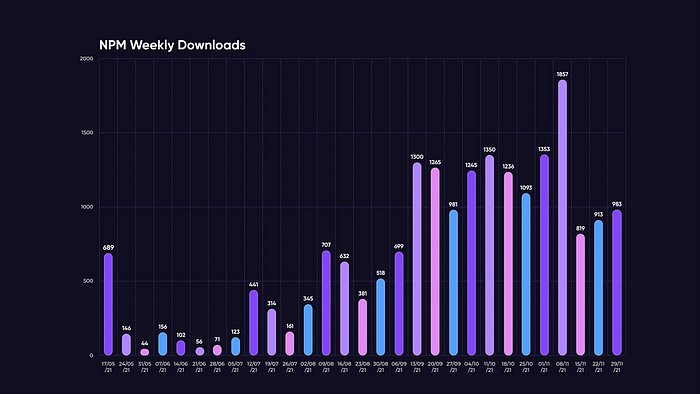Click the 632 value label
The image size is (700, 394).
point(344,256)
